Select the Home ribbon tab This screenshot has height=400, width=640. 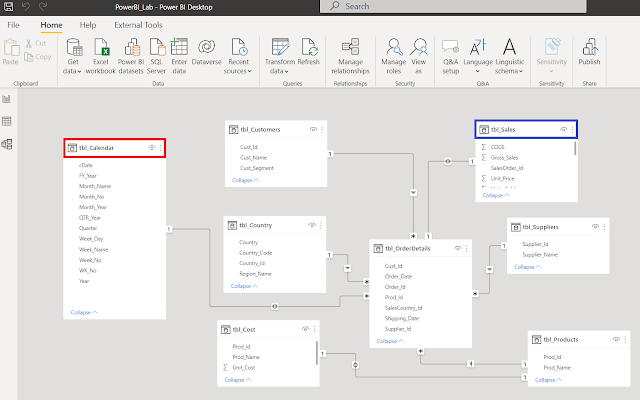click(51, 25)
